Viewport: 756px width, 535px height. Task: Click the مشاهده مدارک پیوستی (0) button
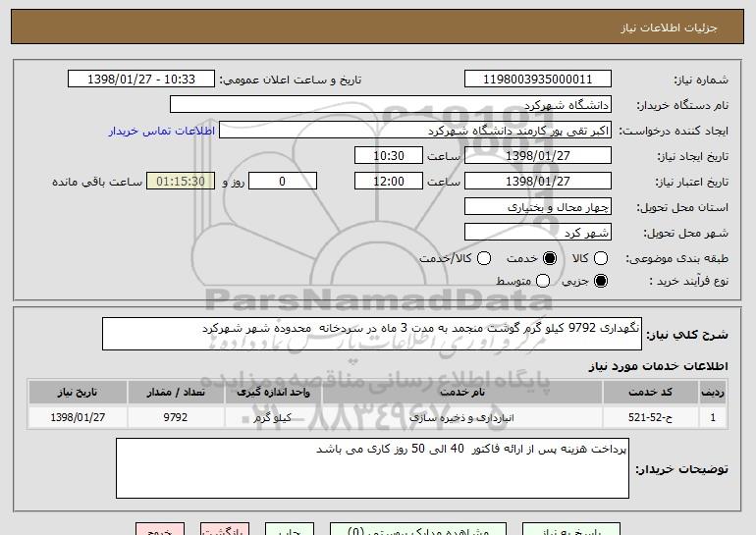(x=418, y=529)
